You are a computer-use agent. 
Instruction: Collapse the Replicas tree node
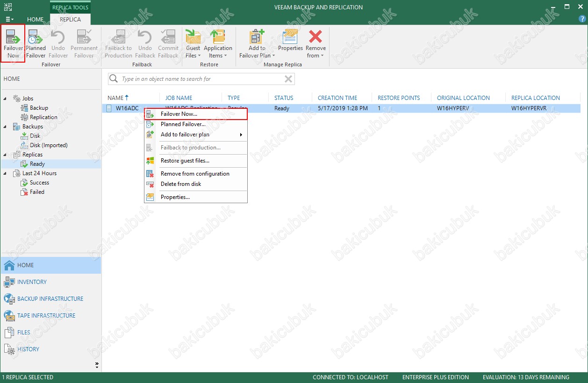pos(6,155)
